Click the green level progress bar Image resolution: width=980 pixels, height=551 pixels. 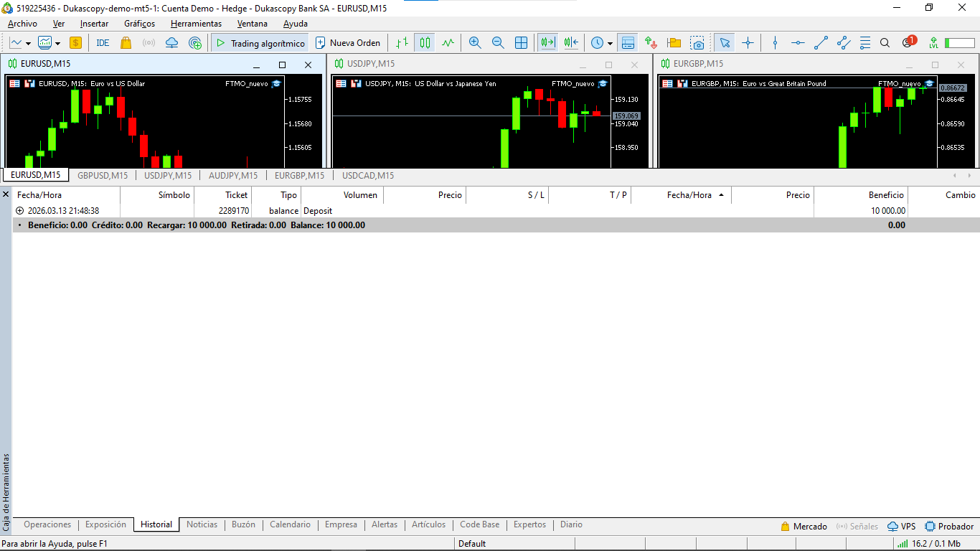click(x=959, y=43)
